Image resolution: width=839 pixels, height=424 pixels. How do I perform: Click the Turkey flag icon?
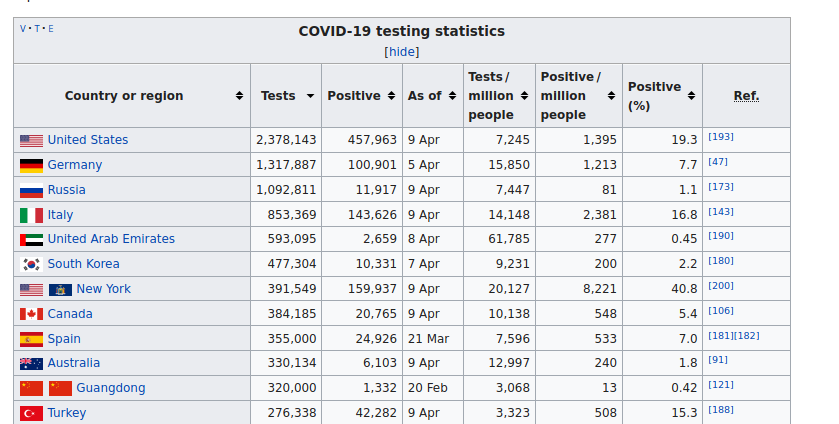(31, 413)
